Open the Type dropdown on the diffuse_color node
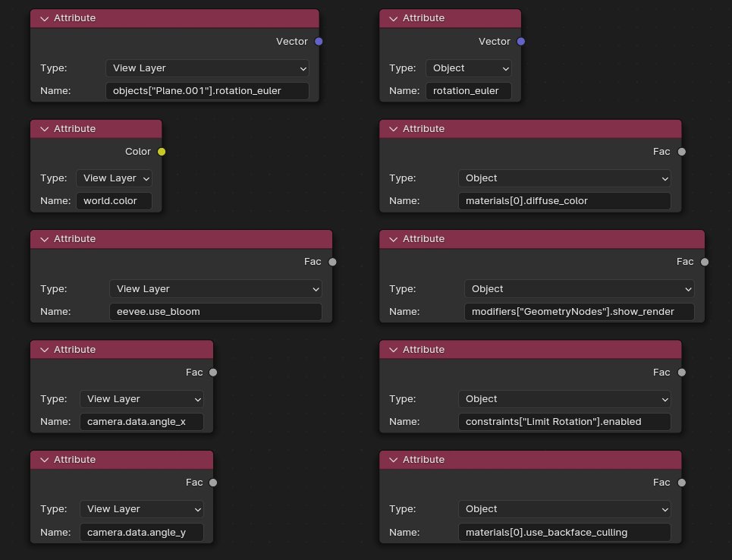The height and width of the screenshot is (560, 732). tap(564, 178)
